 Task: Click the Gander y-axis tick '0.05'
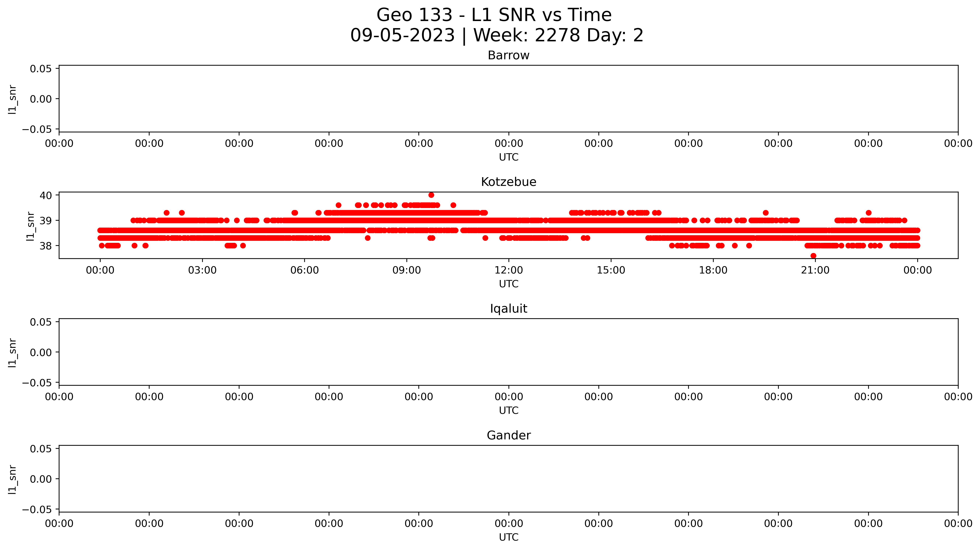(x=41, y=449)
